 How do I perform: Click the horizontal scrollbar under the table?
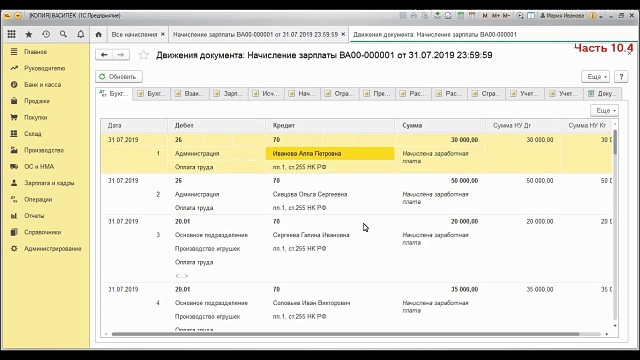(x=345, y=334)
